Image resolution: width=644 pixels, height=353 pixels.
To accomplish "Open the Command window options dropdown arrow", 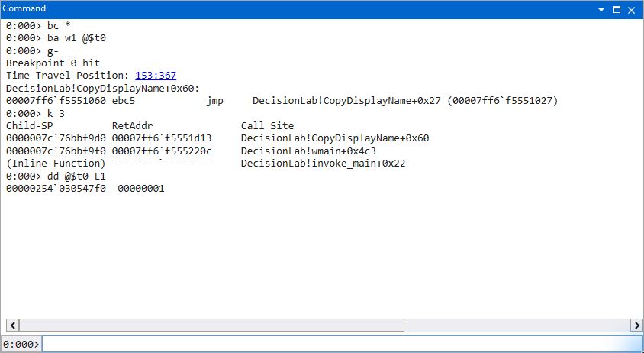I will [x=601, y=9].
